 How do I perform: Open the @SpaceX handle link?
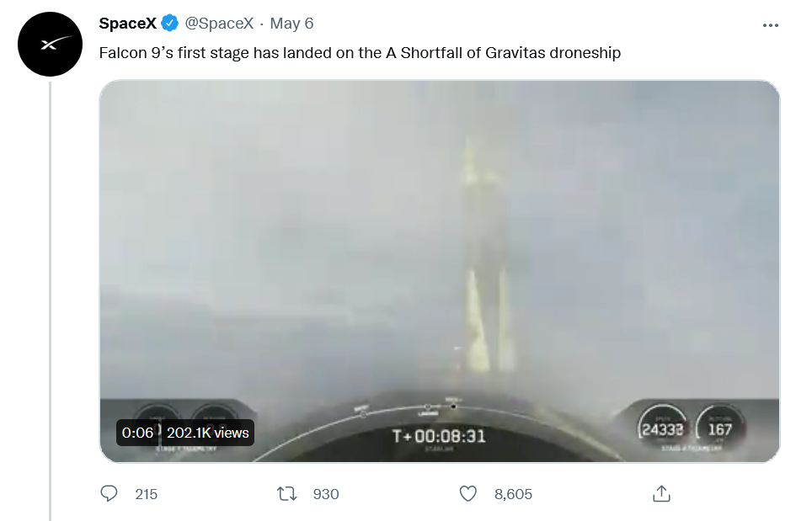(x=219, y=24)
